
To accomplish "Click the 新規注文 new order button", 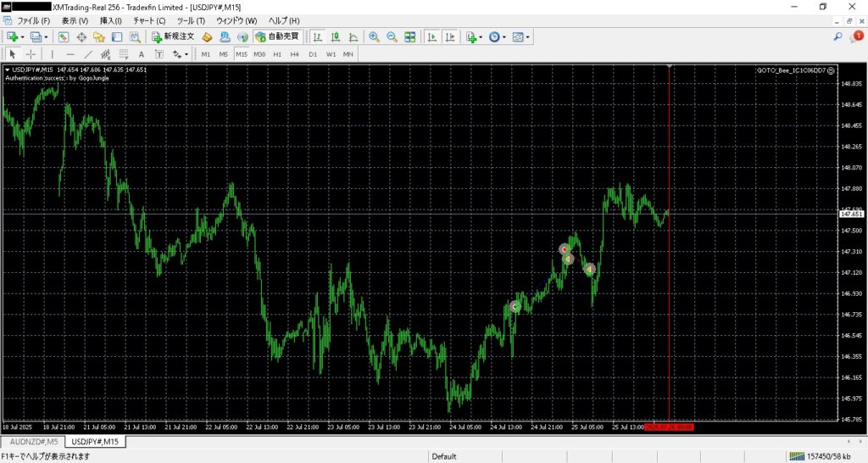I will click(173, 37).
